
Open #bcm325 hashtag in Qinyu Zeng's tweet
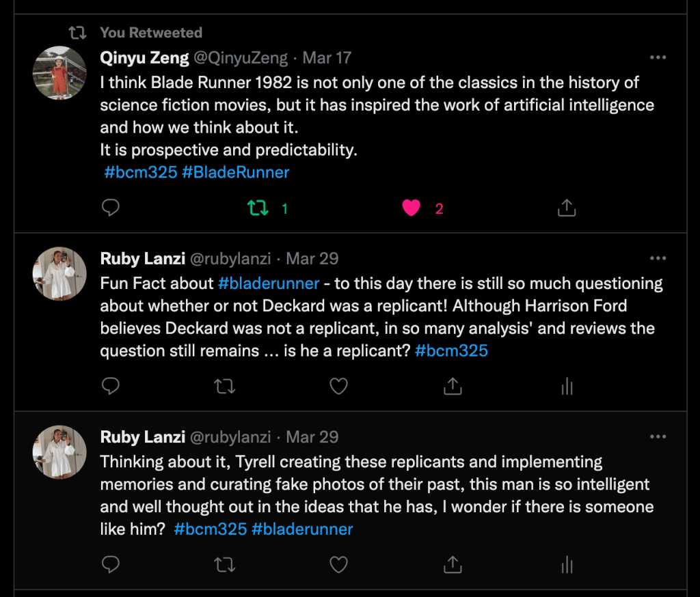coord(140,172)
